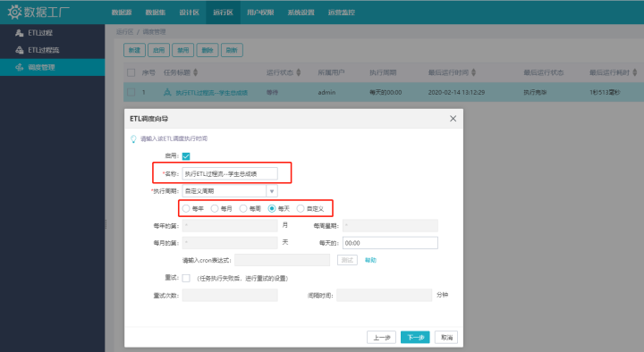Click the 最后运行状态 column header
644x352 pixels.
tap(544, 72)
